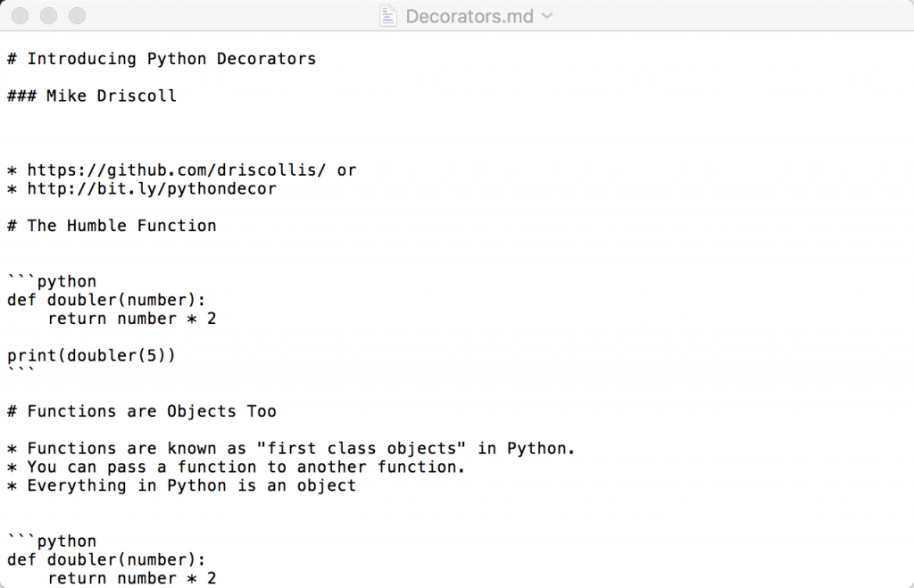Screen dimensions: 914x588
Task: Click the python code fence under Humble Function heading
Action: 52,281
